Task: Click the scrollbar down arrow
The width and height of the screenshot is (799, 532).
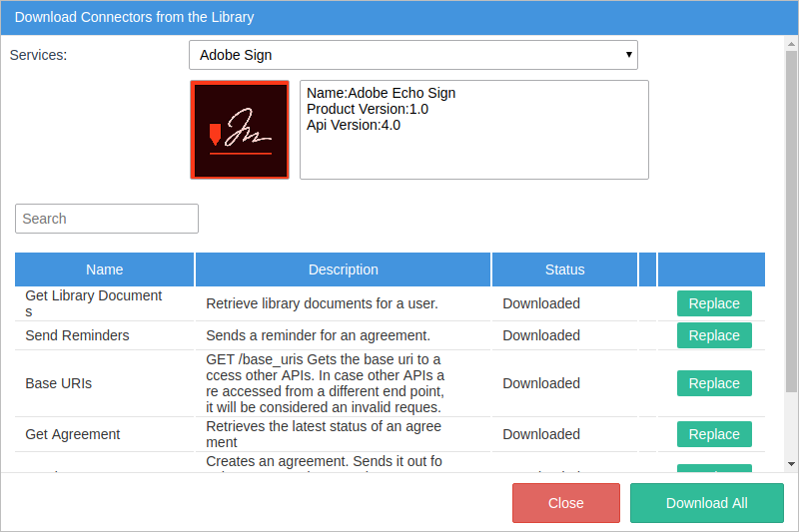Action: click(x=791, y=464)
